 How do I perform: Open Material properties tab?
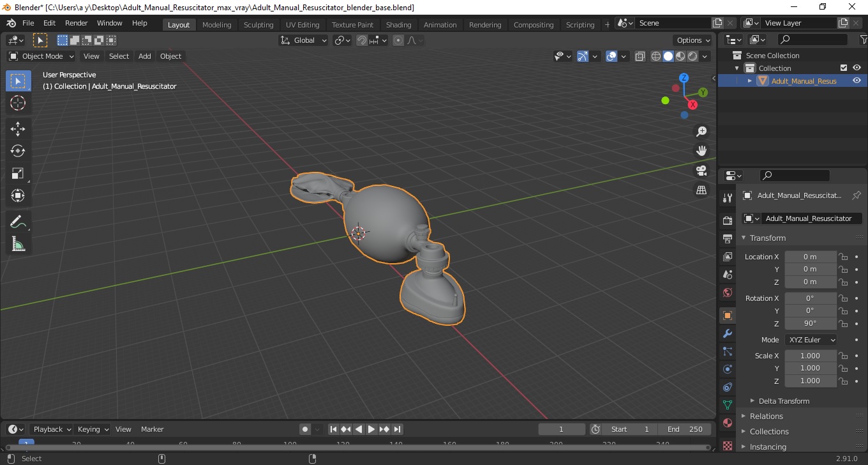coord(728,423)
